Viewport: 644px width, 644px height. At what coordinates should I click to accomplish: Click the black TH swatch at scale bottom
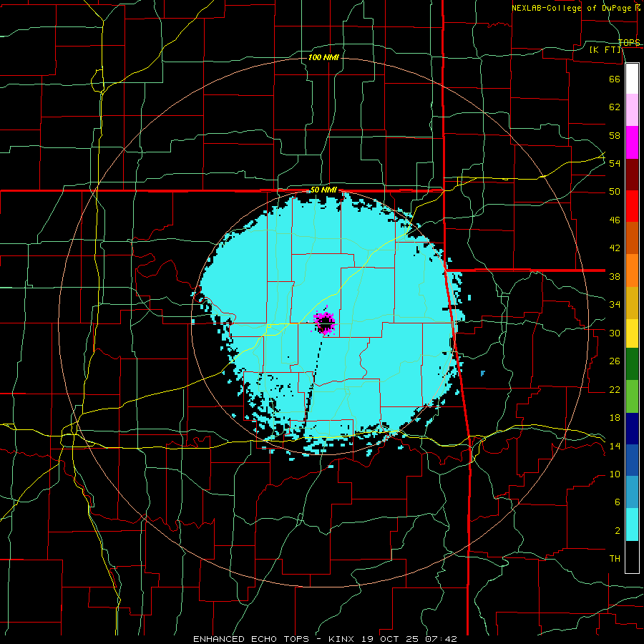click(x=632, y=557)
